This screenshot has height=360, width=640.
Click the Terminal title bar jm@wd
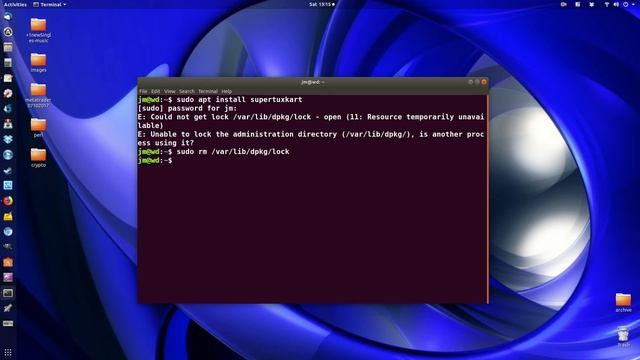[x=313, y=82]
